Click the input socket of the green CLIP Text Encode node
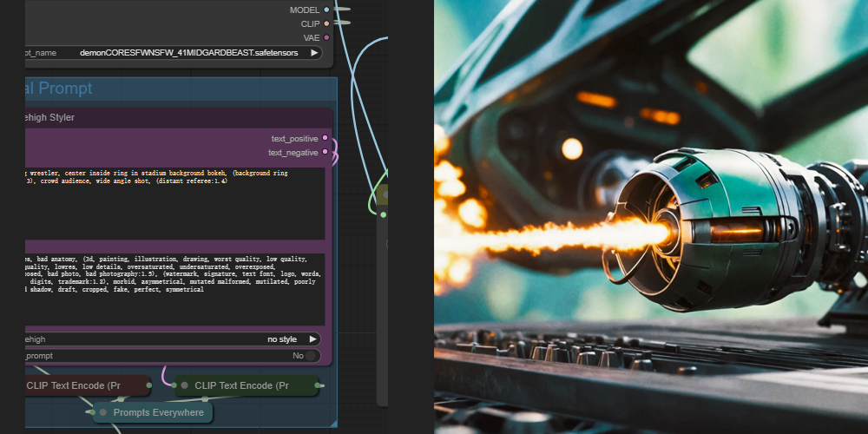Viewport: 868px width, 434px height. tap(175, 385)
